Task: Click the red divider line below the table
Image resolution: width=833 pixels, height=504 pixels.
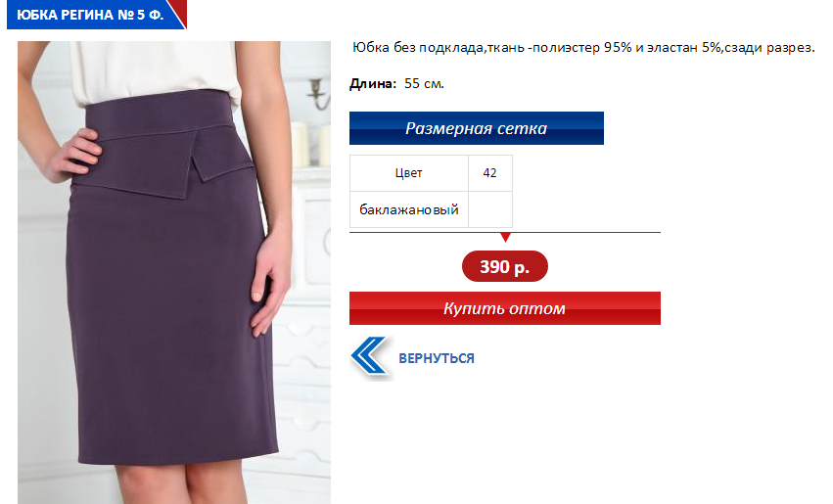Action: pos(505,232)
